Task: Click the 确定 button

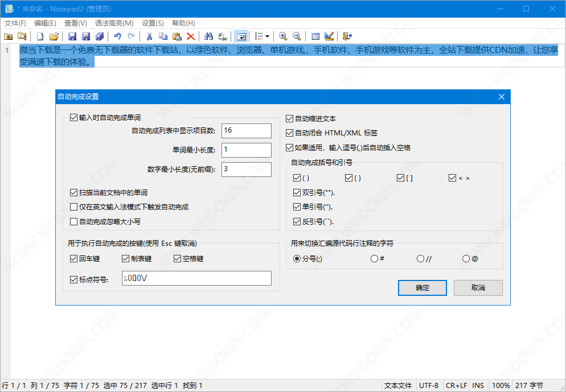Action: point(423,288)
